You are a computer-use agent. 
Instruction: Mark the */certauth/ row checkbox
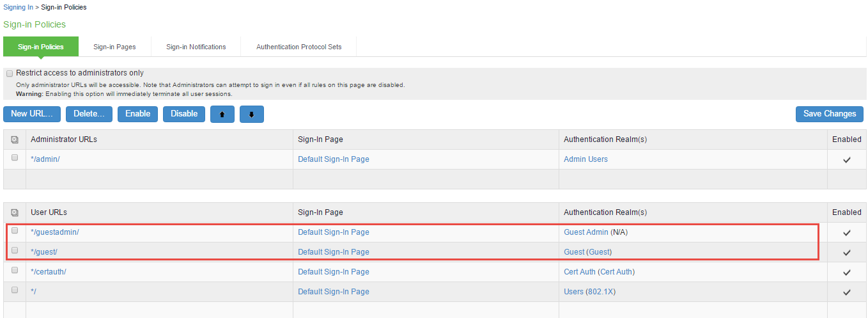click(15, 271)
